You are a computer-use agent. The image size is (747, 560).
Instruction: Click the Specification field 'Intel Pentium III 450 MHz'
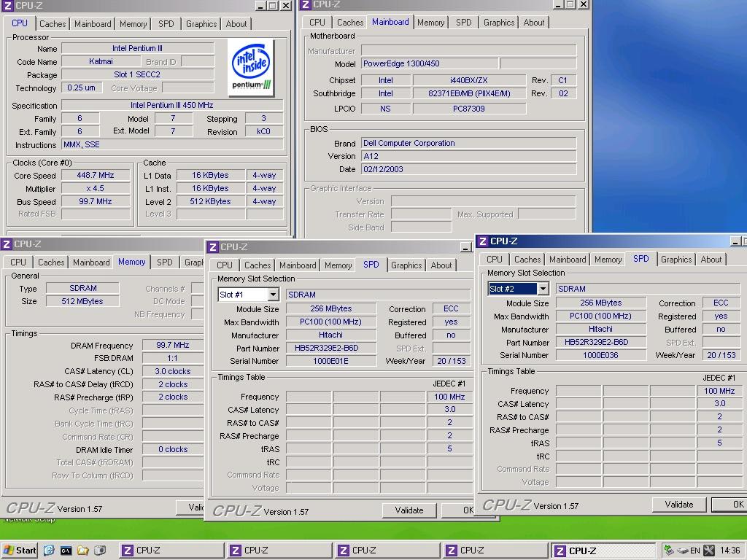172,105
